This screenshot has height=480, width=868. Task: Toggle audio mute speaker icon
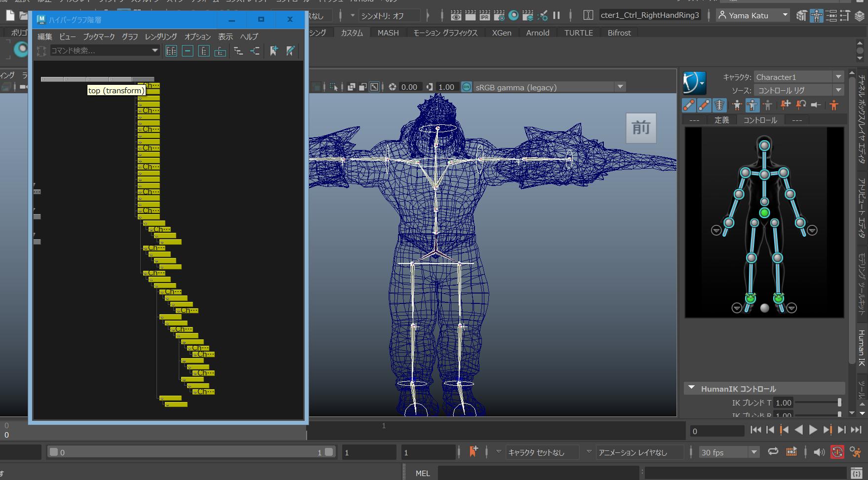tap(819, 452)
